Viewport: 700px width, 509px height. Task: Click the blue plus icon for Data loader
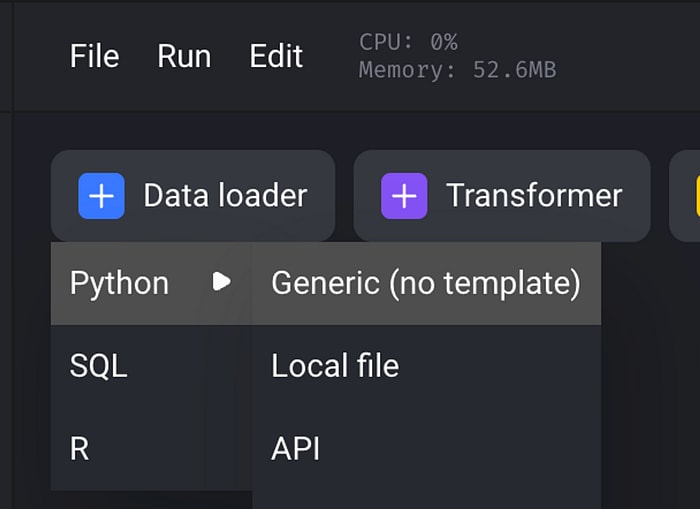pos(101,196)
